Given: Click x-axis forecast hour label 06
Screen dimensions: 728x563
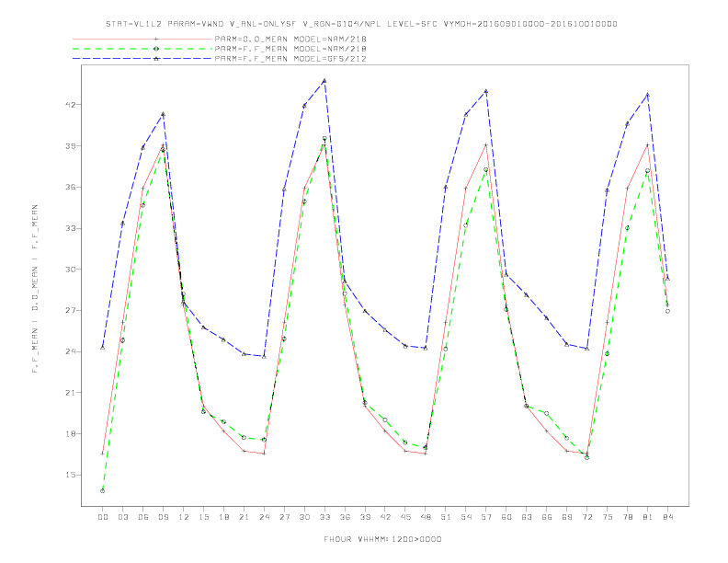Looking at the screenshot, I should click(x=143, y=517).
